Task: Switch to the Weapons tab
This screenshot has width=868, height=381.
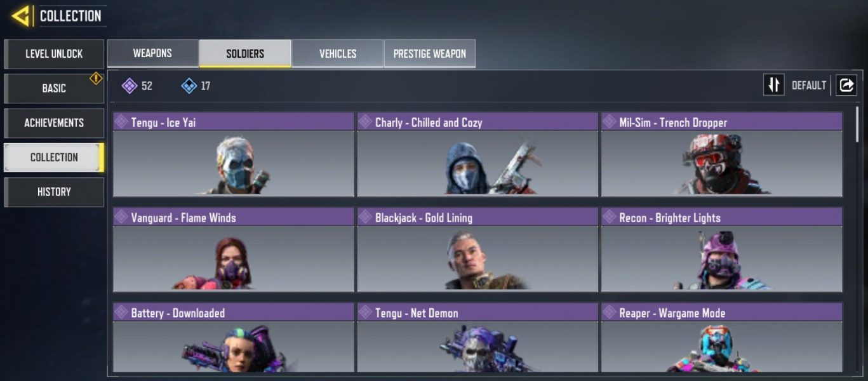Action: (x=152, y=53)
